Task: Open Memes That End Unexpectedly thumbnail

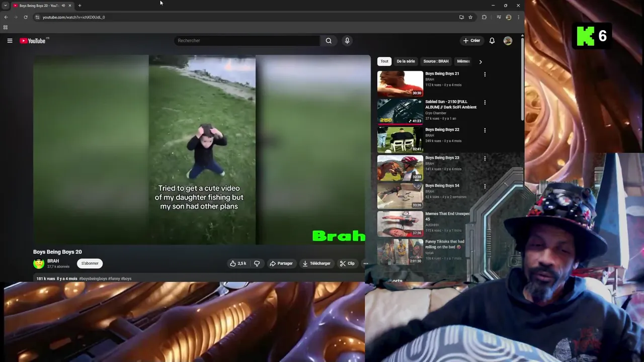Action: click(400, 224)
